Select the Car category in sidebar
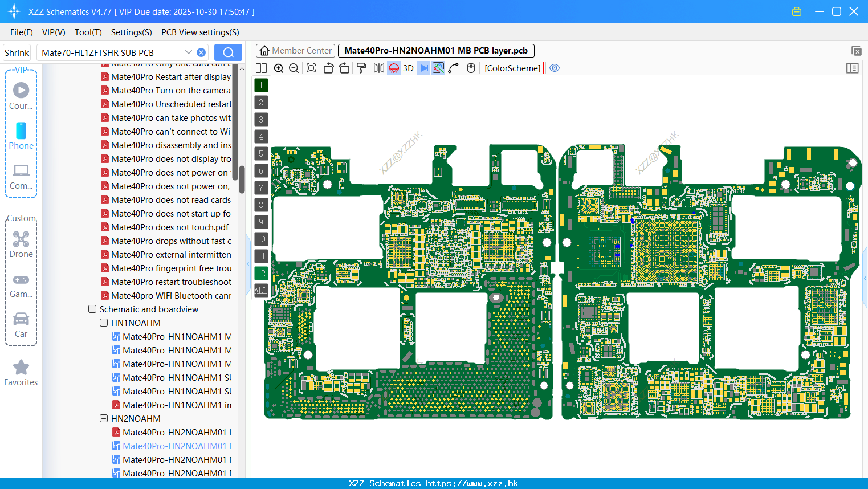 coord(21,324)
